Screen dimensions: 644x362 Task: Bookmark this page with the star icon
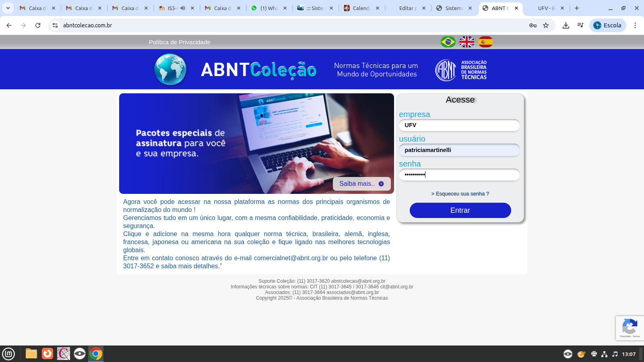click(546, 25)
